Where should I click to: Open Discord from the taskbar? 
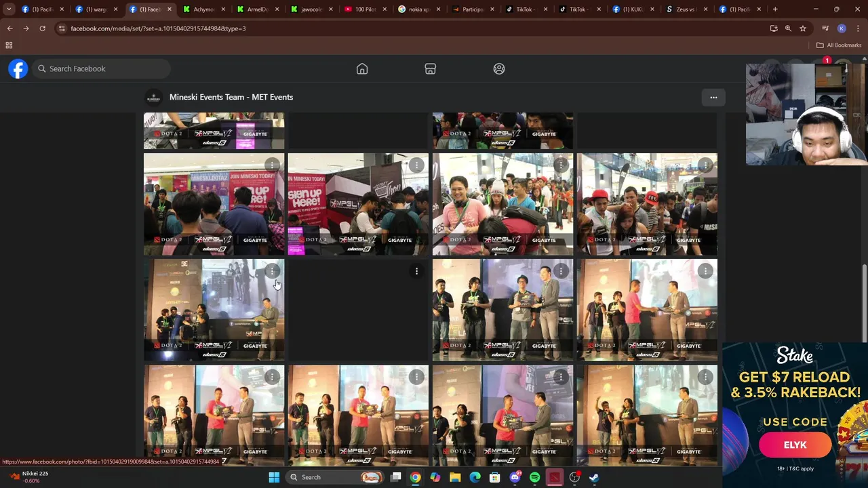tap(515, 477)
